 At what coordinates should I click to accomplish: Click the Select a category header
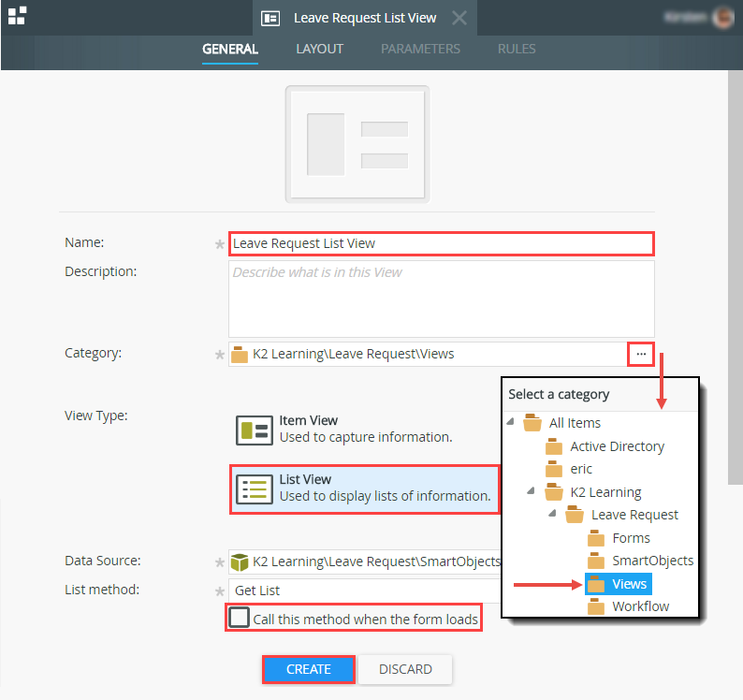point(559,394)
